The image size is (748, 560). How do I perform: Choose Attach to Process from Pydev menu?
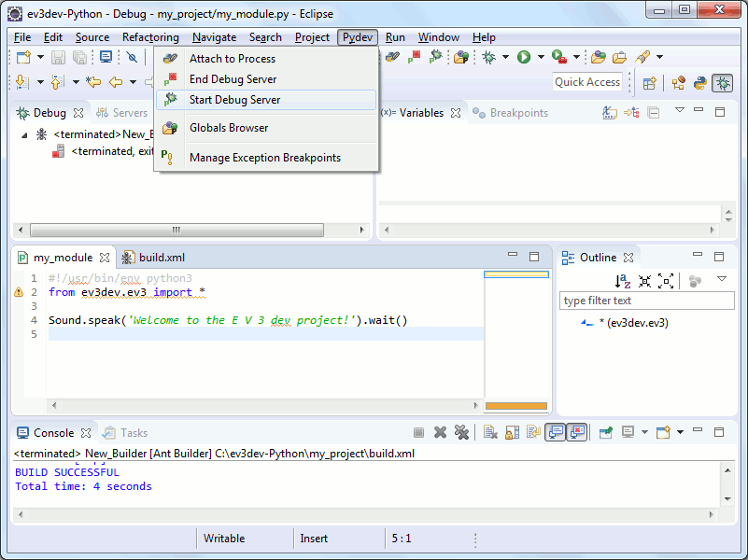point(266,59)
